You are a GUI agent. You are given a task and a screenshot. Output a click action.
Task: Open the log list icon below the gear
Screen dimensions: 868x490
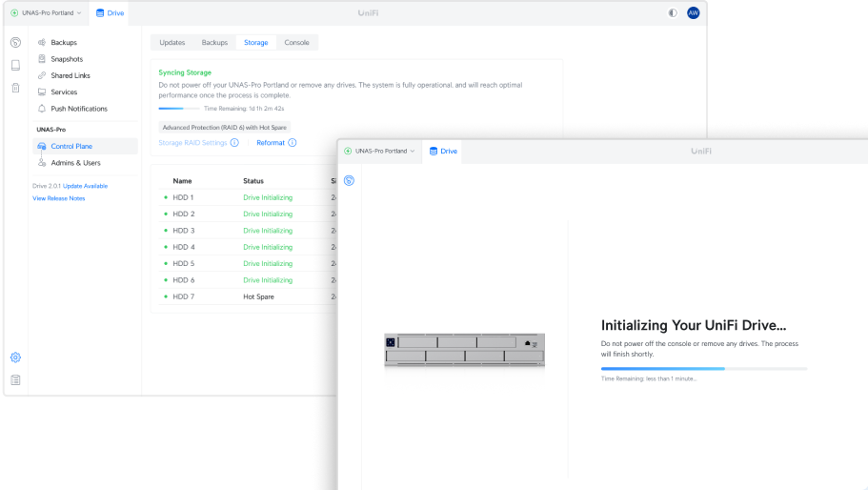click(x=15, y=379)
